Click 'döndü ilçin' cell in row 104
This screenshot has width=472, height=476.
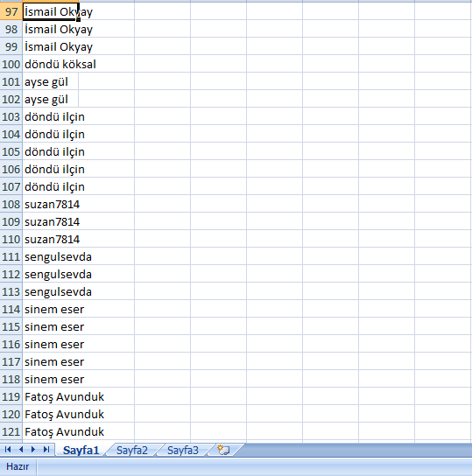(x=51, y=134)
